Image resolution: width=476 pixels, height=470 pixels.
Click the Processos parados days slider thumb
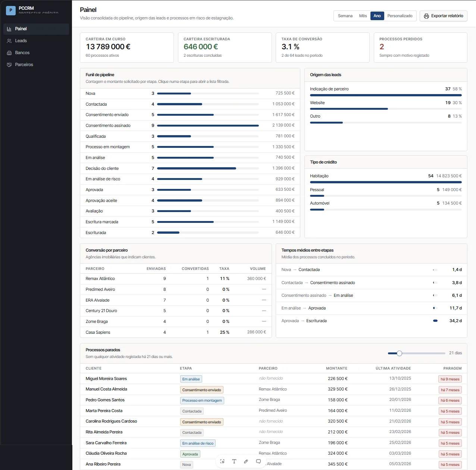point(400,353)
